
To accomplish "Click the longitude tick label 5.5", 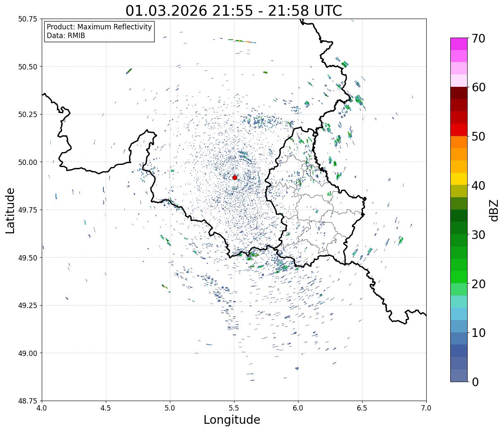I will click(x=234, y=408).
